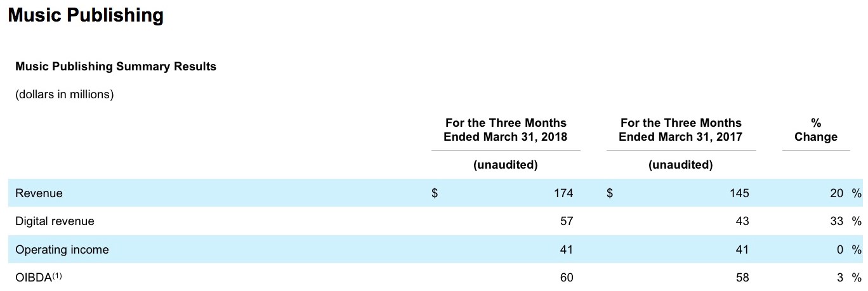
Task: Click the 33 % digital revenue change
Action: click(845, 221)
